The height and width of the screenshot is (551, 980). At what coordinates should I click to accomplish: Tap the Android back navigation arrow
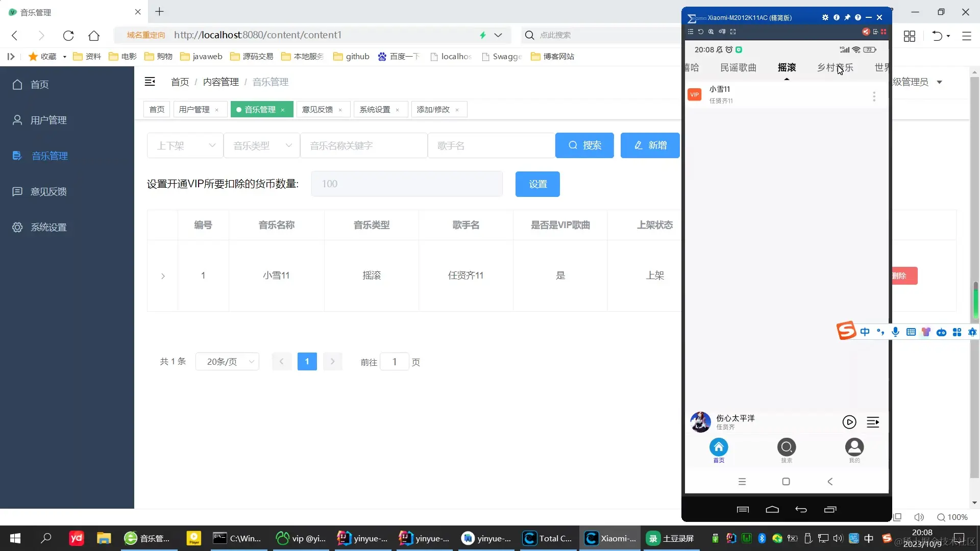pos(830,482)
